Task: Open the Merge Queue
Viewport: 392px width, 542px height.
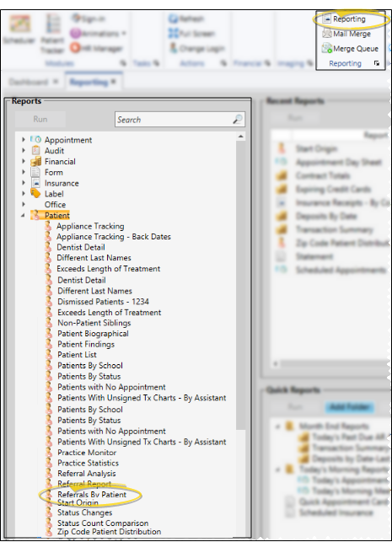Action: [x=350, y=48]
